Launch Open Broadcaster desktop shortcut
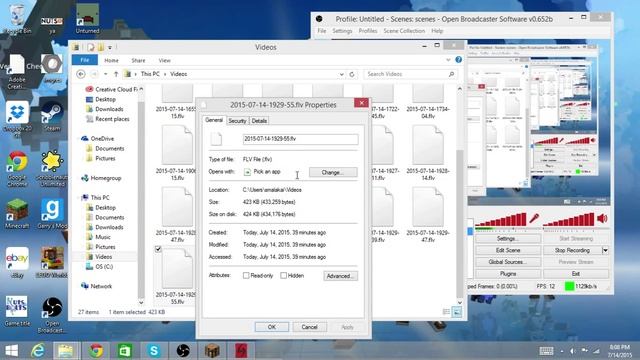The width and height of the screenshot is (640, 360). click(52, 314)
